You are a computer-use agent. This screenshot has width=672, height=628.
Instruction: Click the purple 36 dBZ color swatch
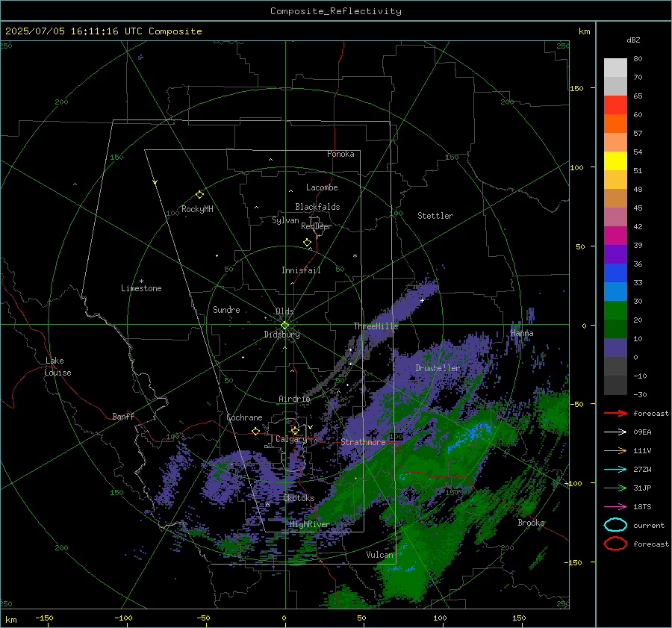615,254
